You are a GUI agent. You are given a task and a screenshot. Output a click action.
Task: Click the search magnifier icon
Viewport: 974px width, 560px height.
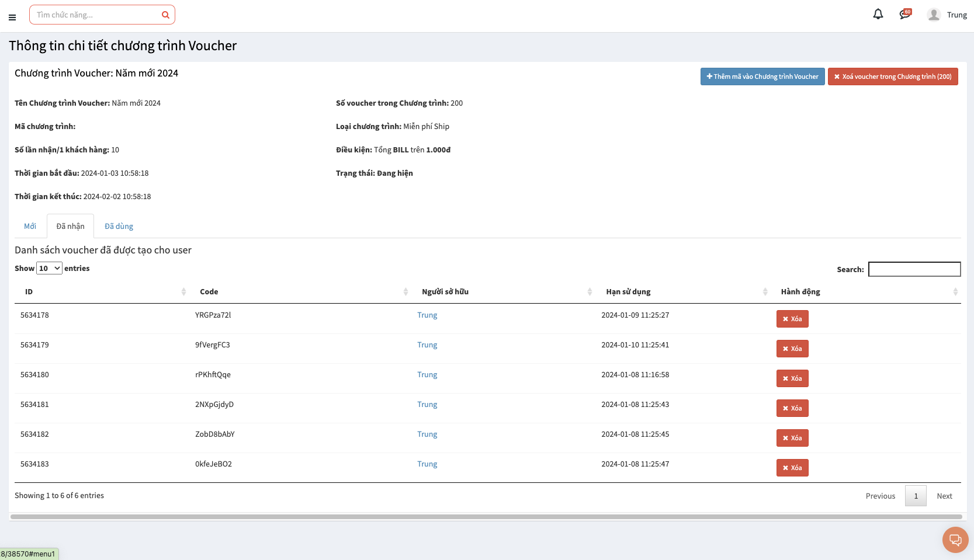[x=165, y=15]
